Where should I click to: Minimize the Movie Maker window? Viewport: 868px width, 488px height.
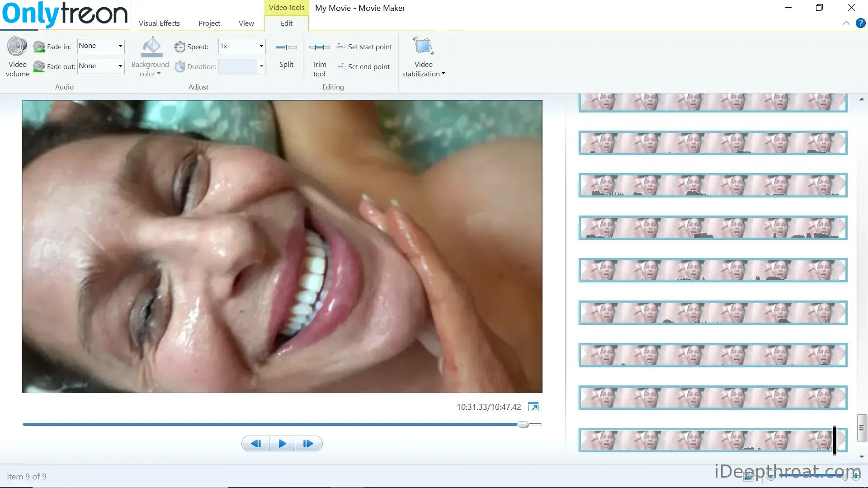click(x=788, y=8)
